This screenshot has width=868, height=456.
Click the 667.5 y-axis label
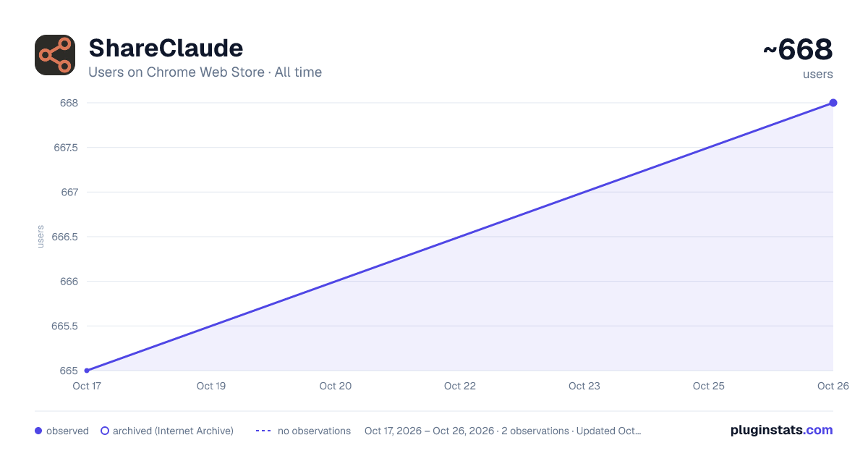66,148
